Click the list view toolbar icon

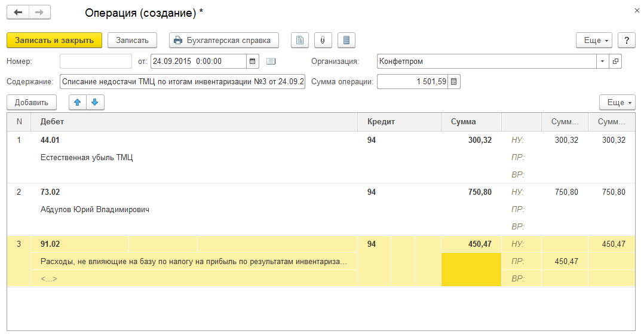[346, 40]
